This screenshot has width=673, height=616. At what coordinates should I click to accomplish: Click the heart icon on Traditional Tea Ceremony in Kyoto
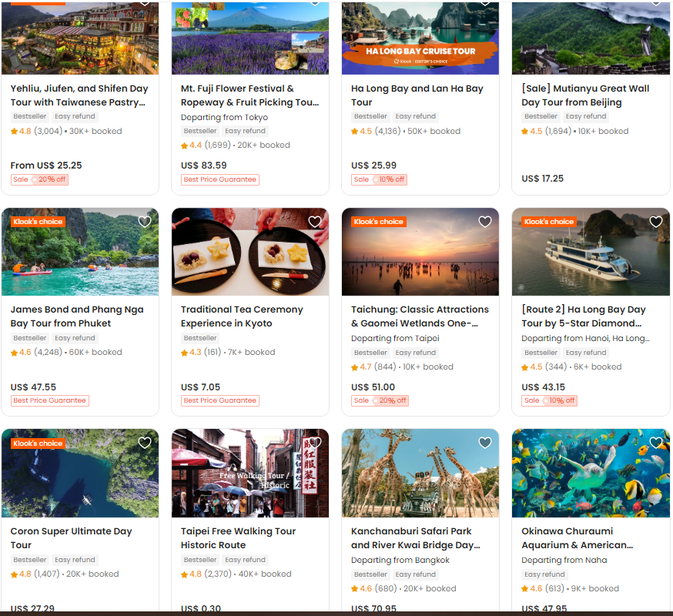point(314,222)
